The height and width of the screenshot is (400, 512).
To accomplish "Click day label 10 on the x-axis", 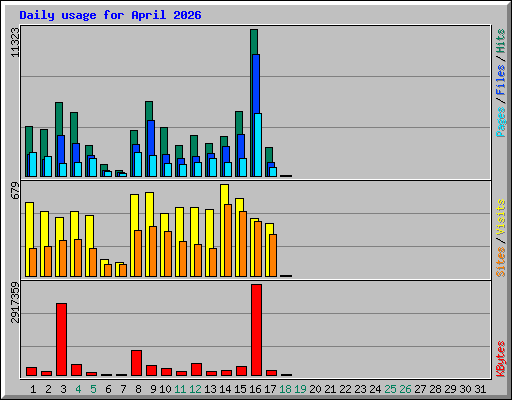I will point(165,389).
